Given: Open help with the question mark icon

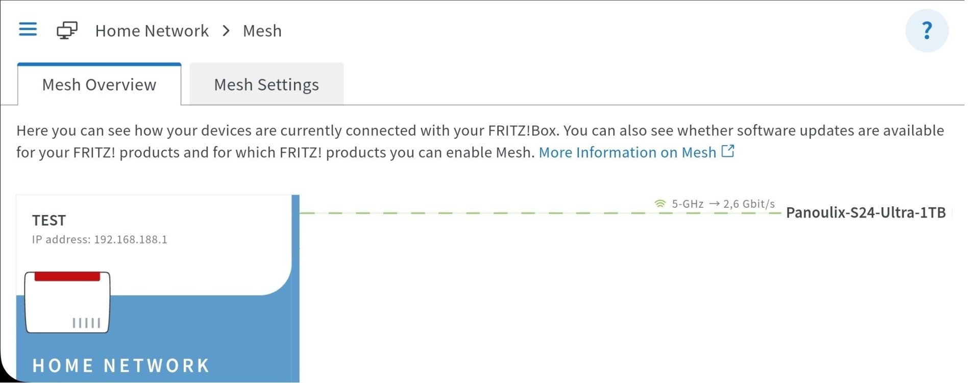Looking at the screenshot, I should 926,31.
